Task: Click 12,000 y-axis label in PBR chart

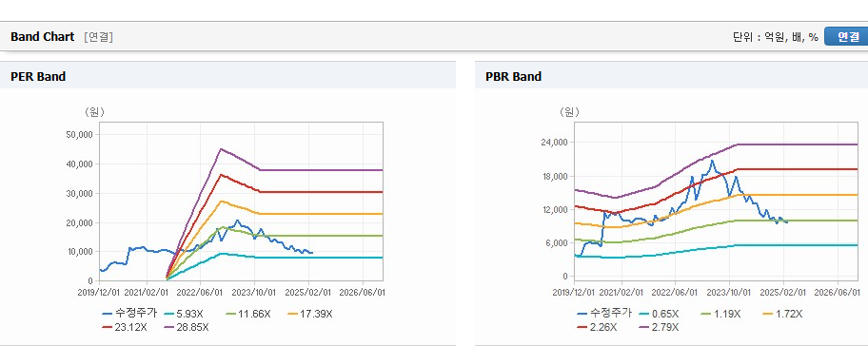Action: point(555,209)
